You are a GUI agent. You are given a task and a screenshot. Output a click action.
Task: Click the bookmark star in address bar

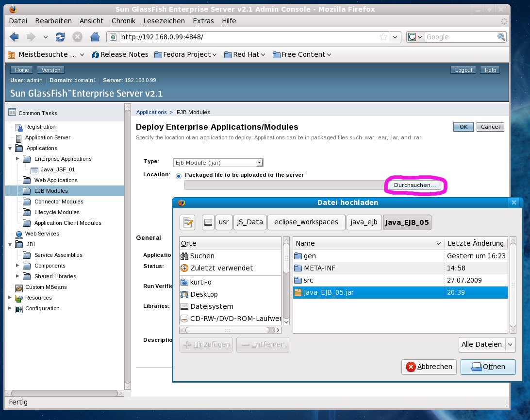pyautogui.click(x=383, y=37)
